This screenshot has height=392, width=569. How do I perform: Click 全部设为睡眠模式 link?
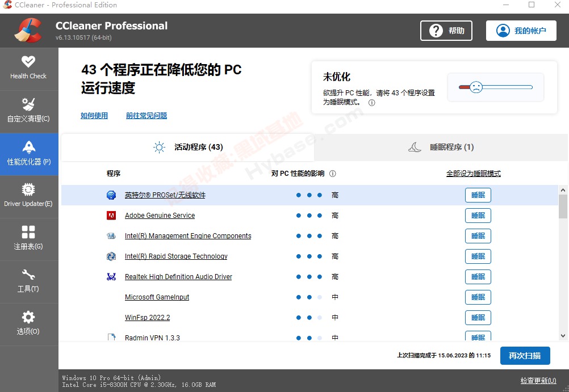coord(473,174)
